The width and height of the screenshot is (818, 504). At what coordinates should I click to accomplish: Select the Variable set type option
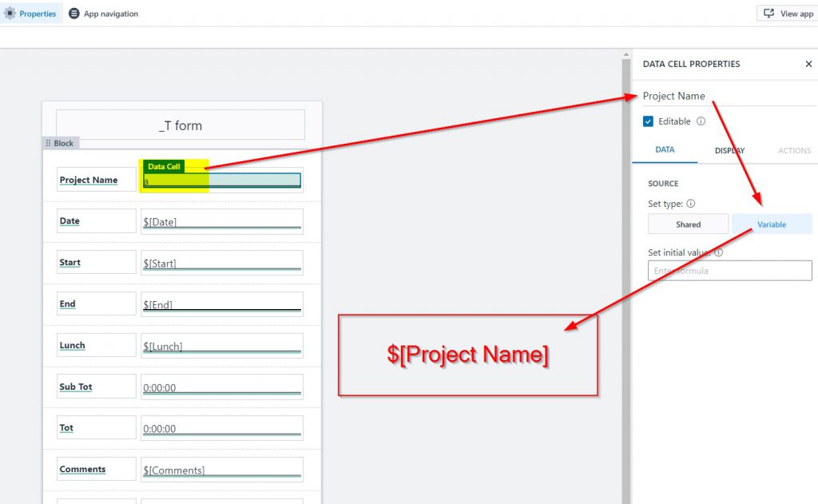[x=772, y=224]
